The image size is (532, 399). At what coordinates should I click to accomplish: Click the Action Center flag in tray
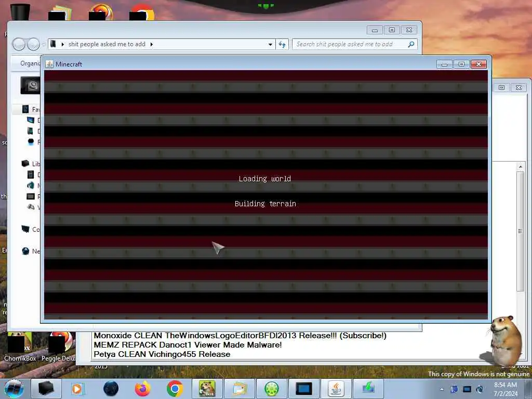[x=454, y=389]
